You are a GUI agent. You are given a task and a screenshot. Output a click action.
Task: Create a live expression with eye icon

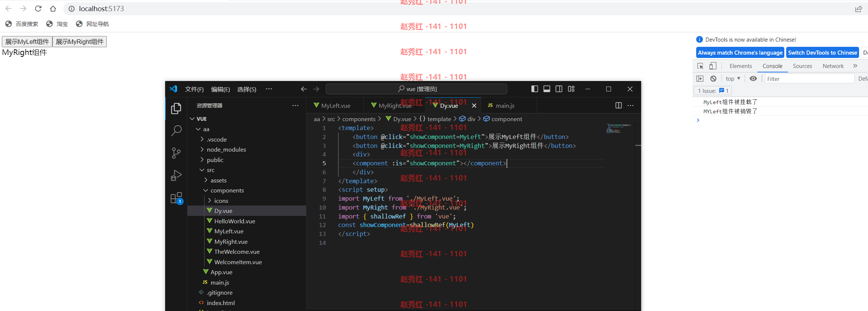753,79
